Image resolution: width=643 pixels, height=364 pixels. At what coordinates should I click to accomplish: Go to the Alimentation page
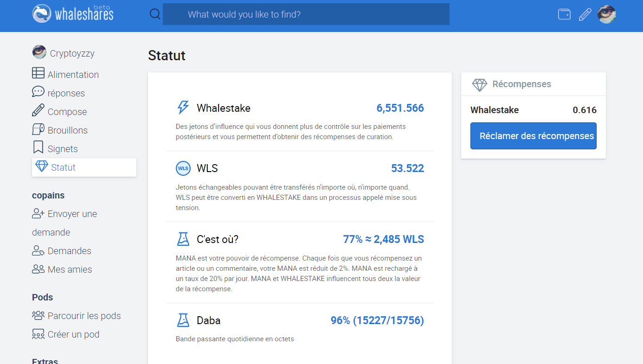(73, 75)
